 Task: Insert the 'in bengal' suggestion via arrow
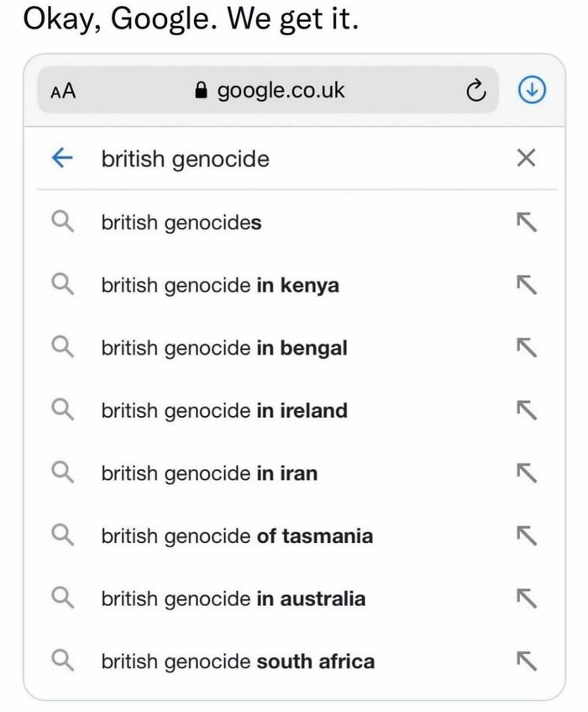point(526,348)
